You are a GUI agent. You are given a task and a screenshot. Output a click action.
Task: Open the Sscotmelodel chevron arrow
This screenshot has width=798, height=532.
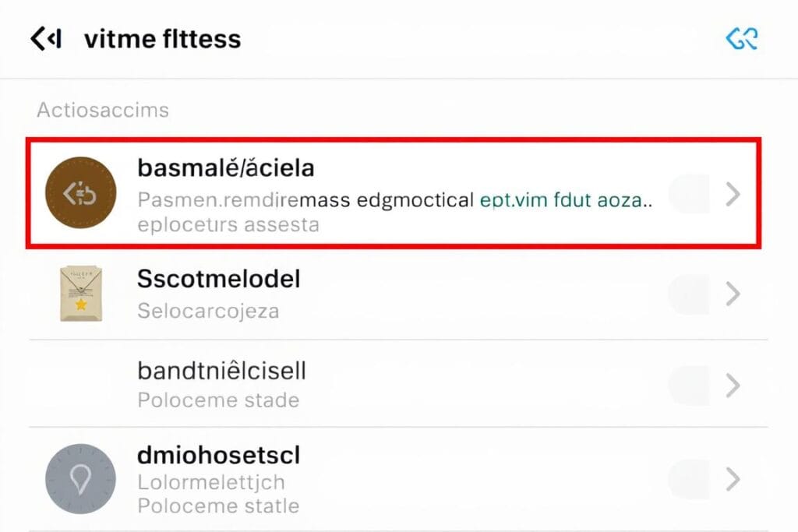point(733,294)
